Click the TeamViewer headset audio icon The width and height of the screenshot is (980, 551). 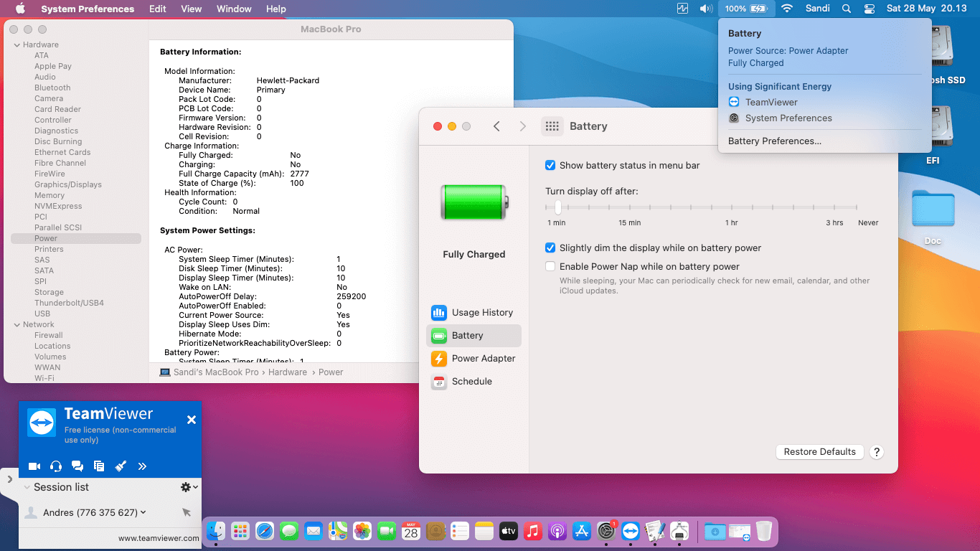point(56,466)
